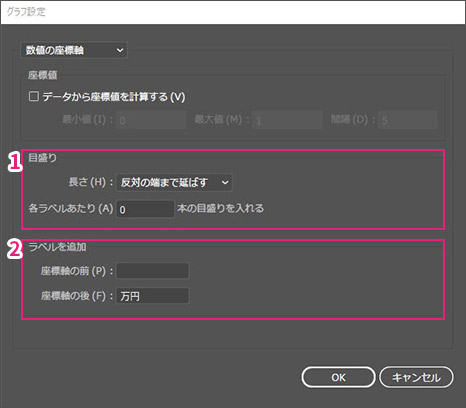The width and height of the screenshot is (466, 408).
Task: Open the 数値の座標軸 dropdown at top
Action: [x=74, y=50]
